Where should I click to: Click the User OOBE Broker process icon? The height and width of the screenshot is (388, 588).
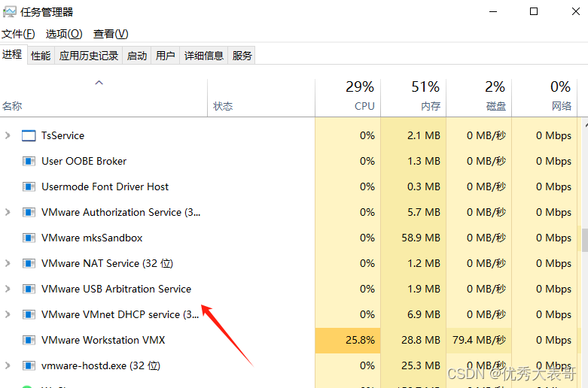click(29, 161)
